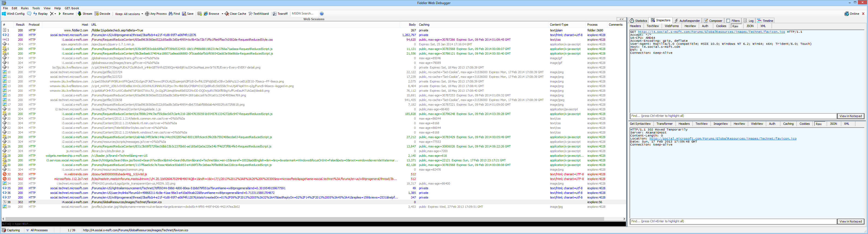This screenshot has height=234, width=868.
Task: Open the Help menu
Action: click(58, 8)
